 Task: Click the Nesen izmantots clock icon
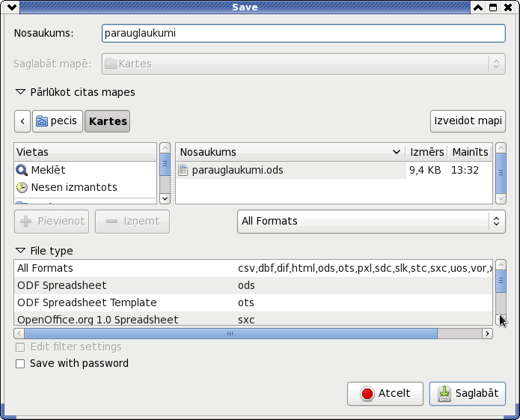coord(22,187)
